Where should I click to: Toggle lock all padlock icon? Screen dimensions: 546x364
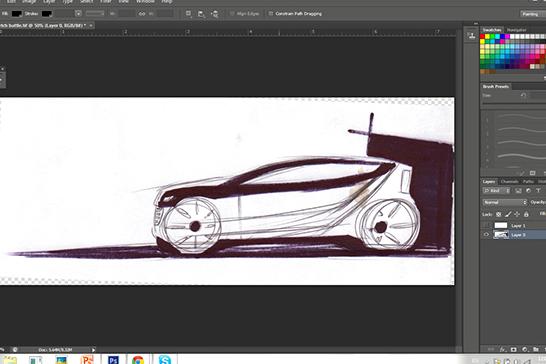pos(526,214)
